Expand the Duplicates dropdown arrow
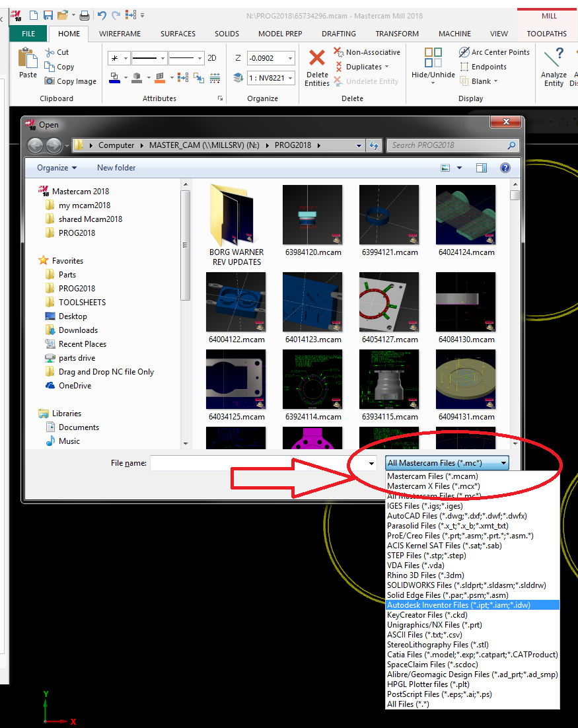Viewport: 578px width, 728px height. (x=386, y=67)
